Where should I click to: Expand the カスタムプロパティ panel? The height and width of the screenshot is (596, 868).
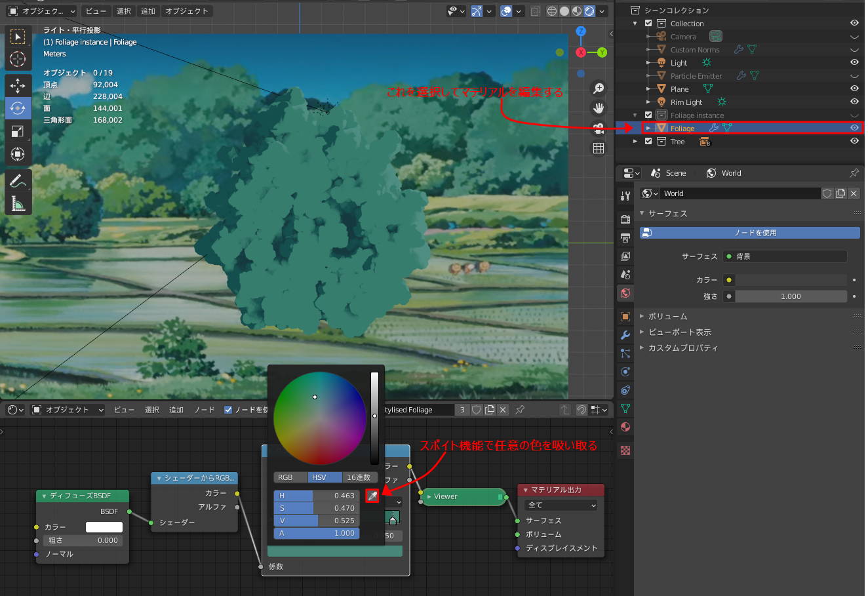click(x=683, y=348)
